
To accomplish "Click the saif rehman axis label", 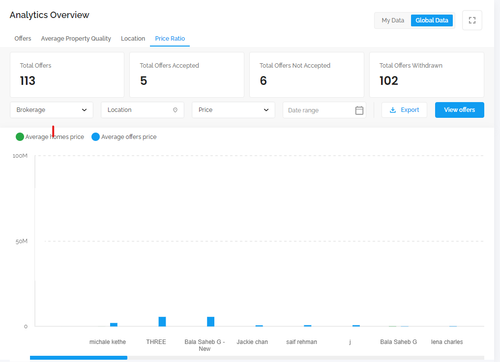I will [x=302, y=342].
